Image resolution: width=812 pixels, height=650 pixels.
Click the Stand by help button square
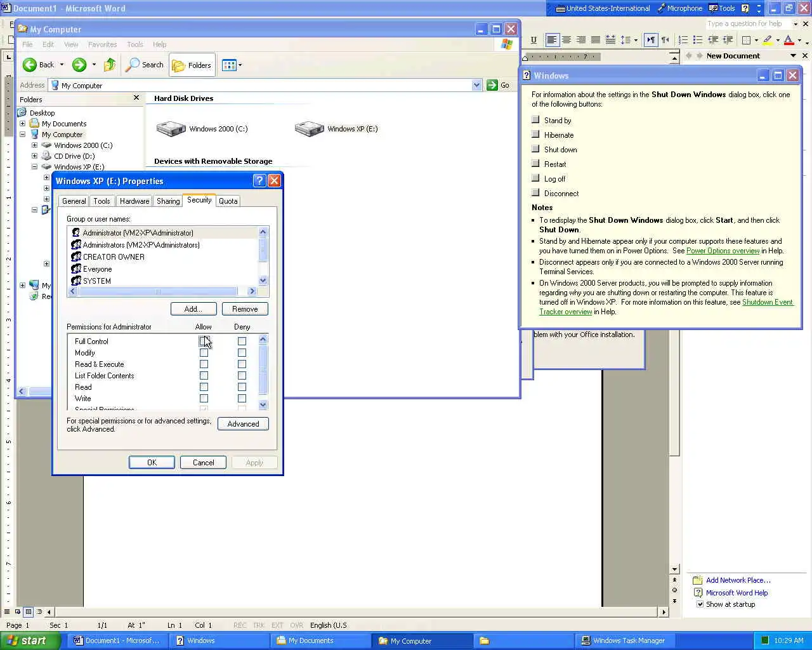pyautogui.click(x=535, y=119)
